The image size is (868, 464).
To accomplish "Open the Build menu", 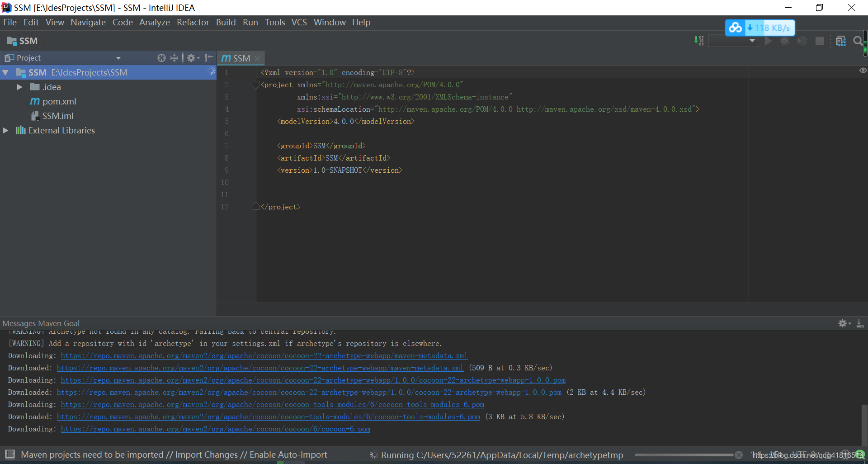I will click(226, 22).
